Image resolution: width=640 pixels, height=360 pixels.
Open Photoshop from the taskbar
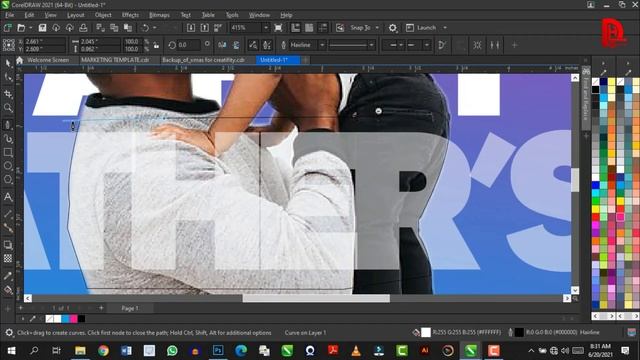point(218,351)
